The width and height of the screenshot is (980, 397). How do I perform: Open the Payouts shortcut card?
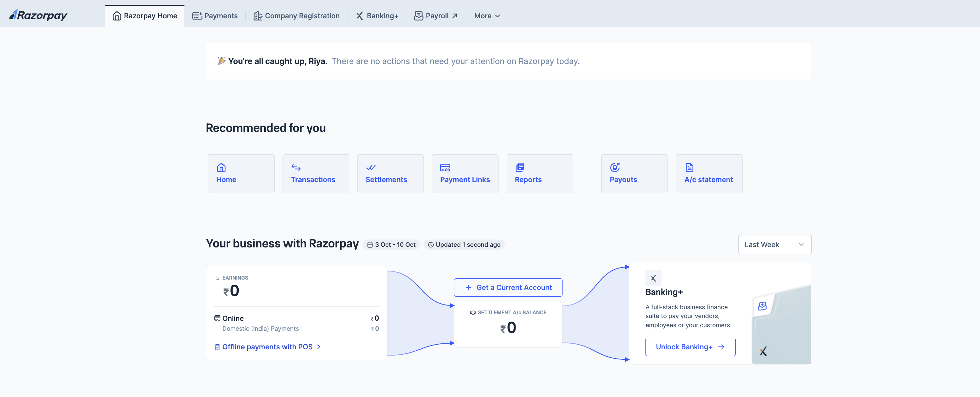coord(634,174)
